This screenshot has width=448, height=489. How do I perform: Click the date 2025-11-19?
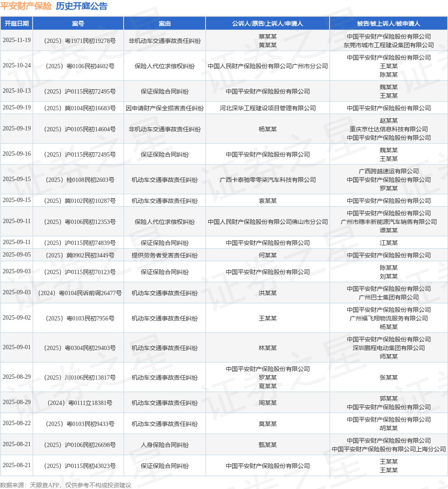17,40
